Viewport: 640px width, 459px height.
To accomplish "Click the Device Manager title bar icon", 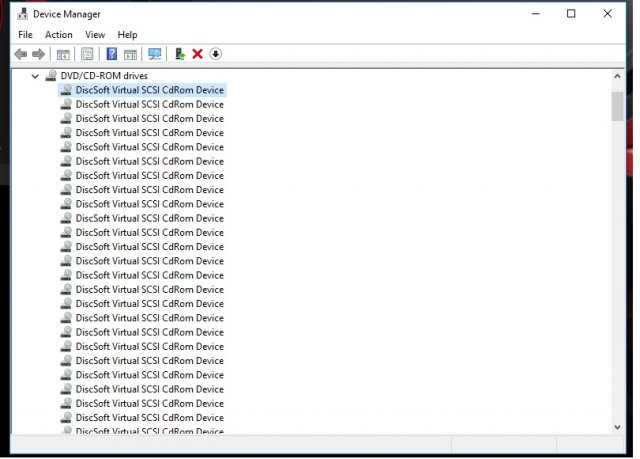I will [22, 14].
